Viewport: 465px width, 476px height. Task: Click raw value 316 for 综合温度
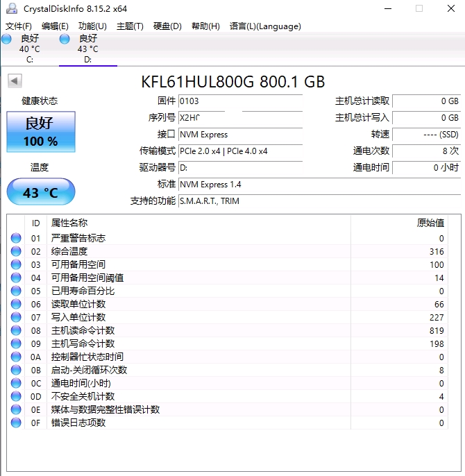437,252
